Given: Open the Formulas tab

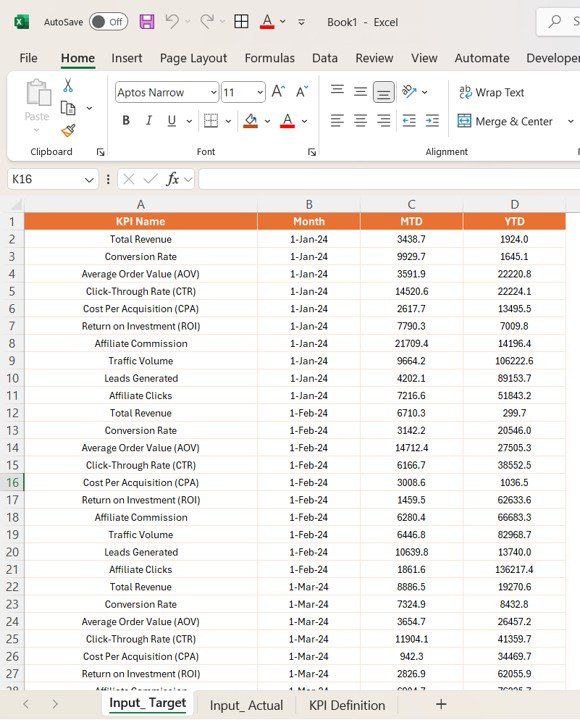Looking at the screenshot, I should pyautogui.click(x=270, y=58).
